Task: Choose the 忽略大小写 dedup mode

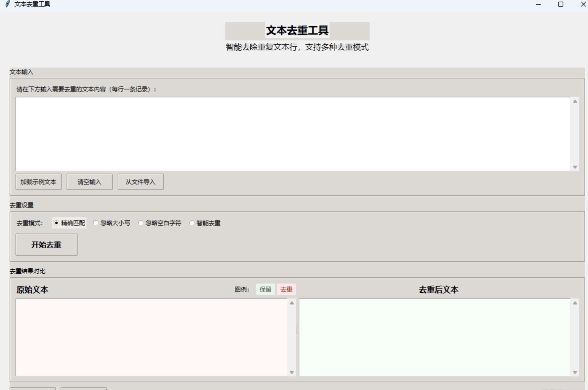Action: tap(96, 223)
